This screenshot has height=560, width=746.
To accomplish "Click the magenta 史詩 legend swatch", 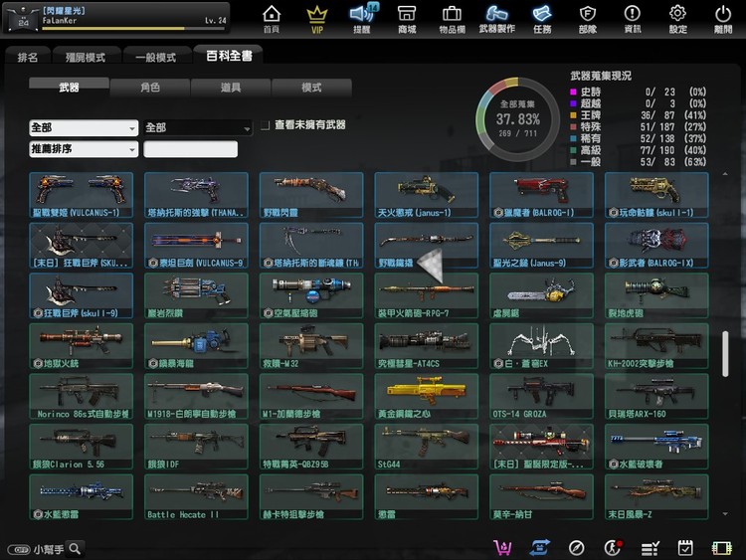I will coord(573,92).
